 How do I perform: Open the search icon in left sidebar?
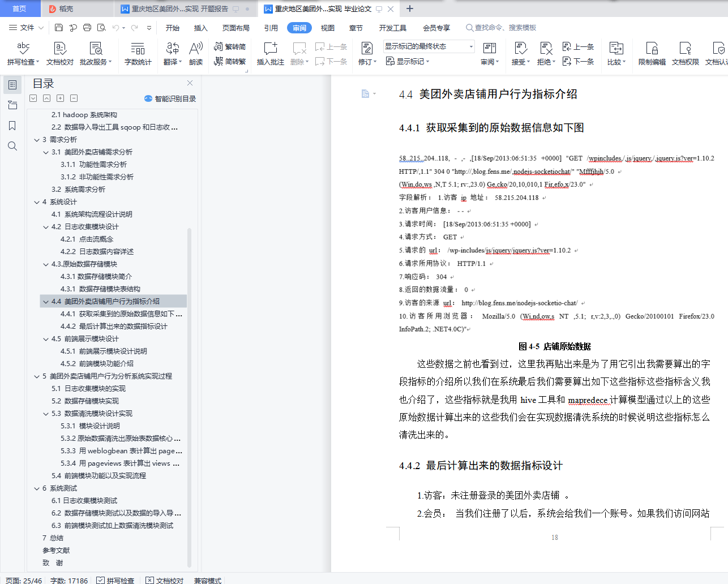click(x=12, y=146)
